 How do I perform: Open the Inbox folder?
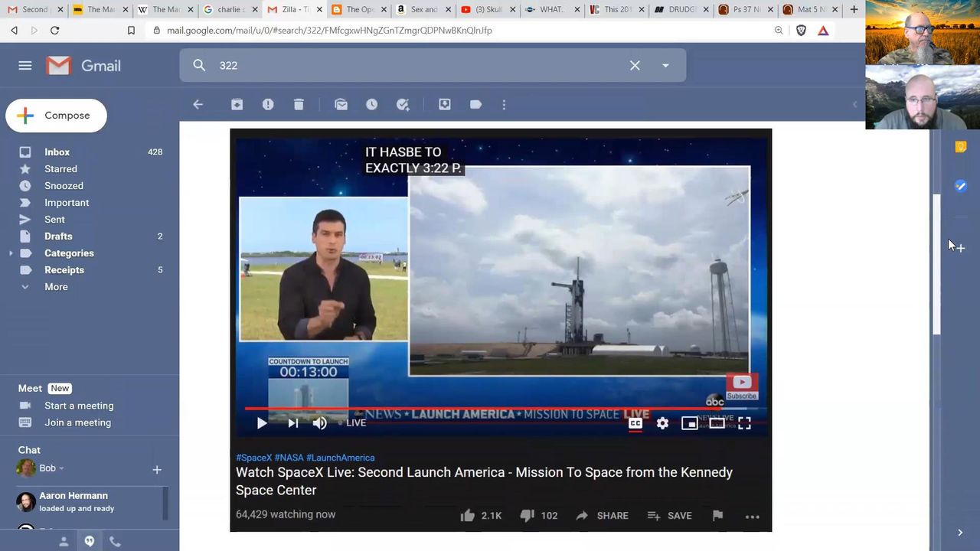point(57,152)
